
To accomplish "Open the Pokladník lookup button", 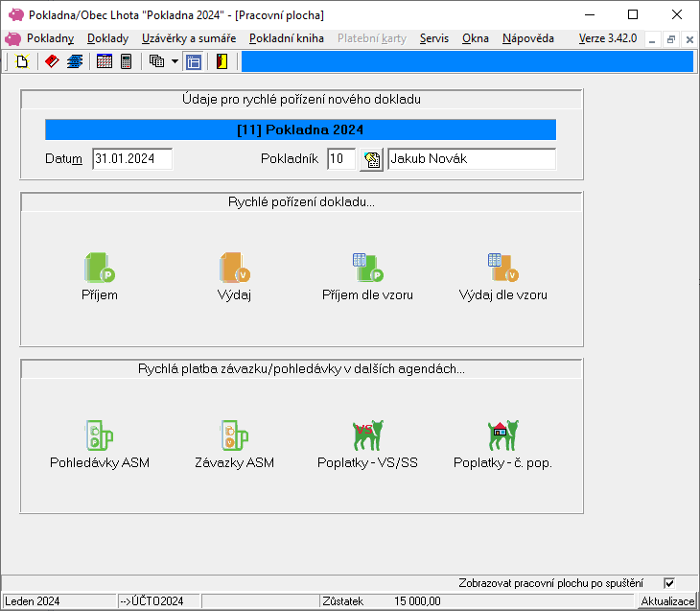I will (x=371, y=159).
